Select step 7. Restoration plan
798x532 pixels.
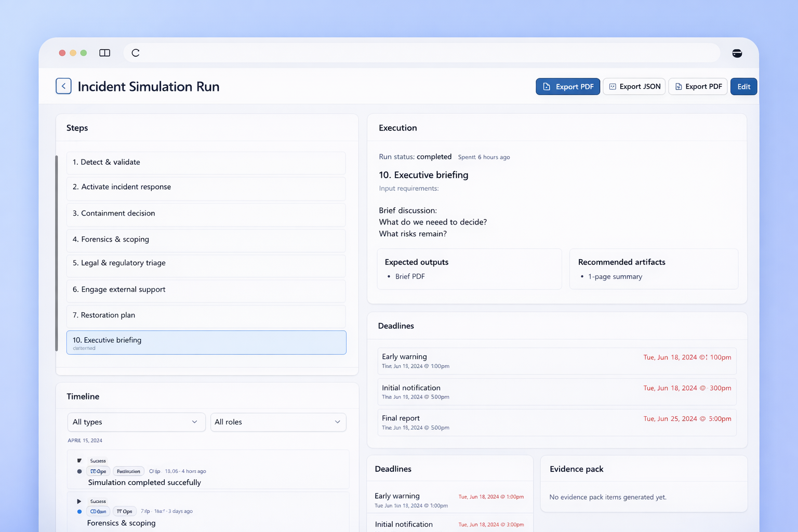click(x=206, y=315)
